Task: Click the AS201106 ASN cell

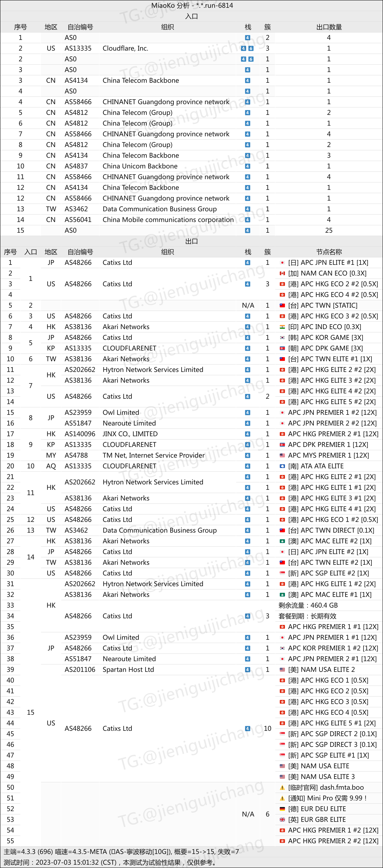Action: pyautogui.click(x=80, y=669)
